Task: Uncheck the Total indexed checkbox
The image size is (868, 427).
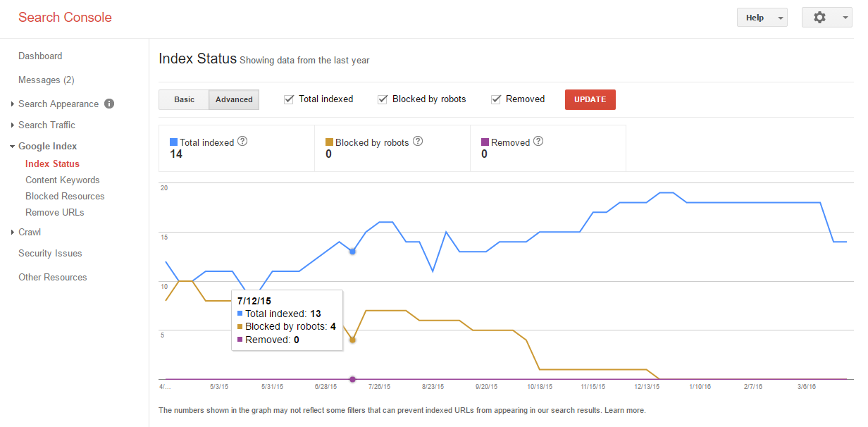Action: [x=289, y=99]
